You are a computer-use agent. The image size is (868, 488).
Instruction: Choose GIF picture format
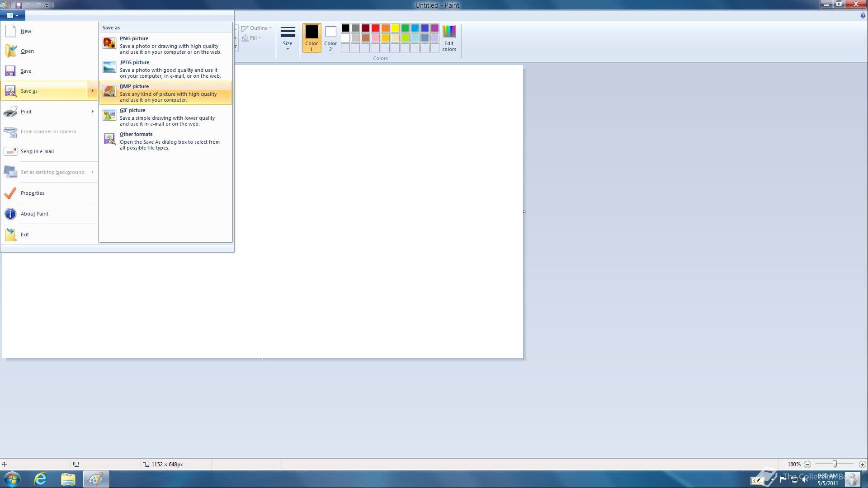click(165, 117)
